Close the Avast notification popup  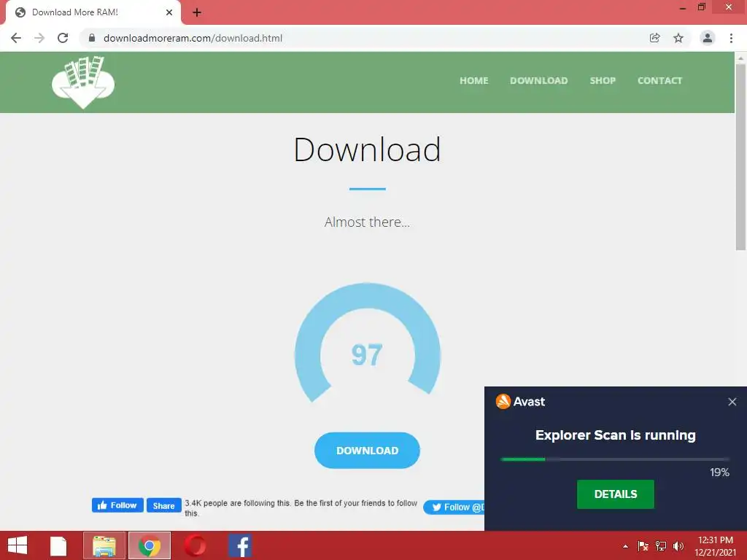pyautogui.click(x=732, y=402)
